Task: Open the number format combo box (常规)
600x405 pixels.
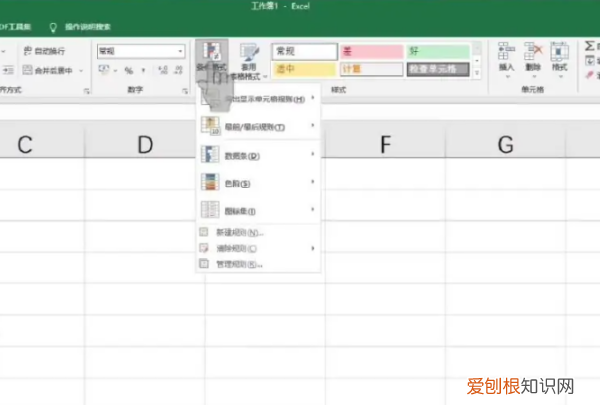Action: pos(141,51)
